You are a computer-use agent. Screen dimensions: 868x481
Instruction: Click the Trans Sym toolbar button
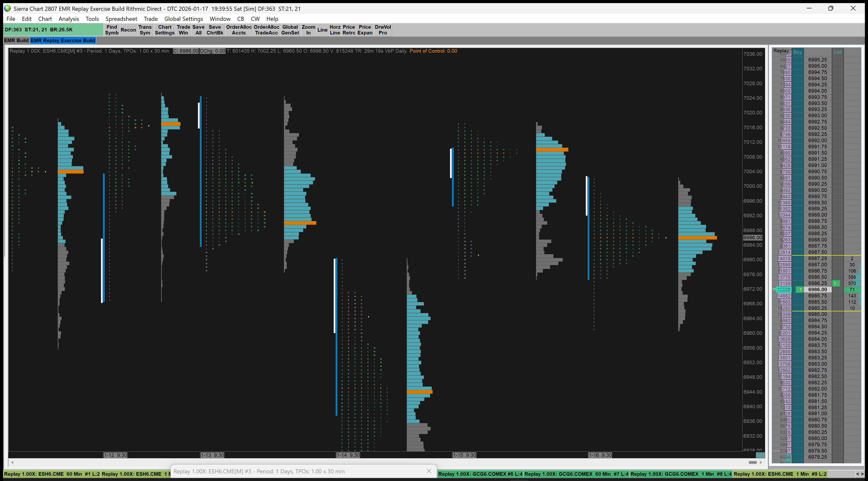click(145, 30)
